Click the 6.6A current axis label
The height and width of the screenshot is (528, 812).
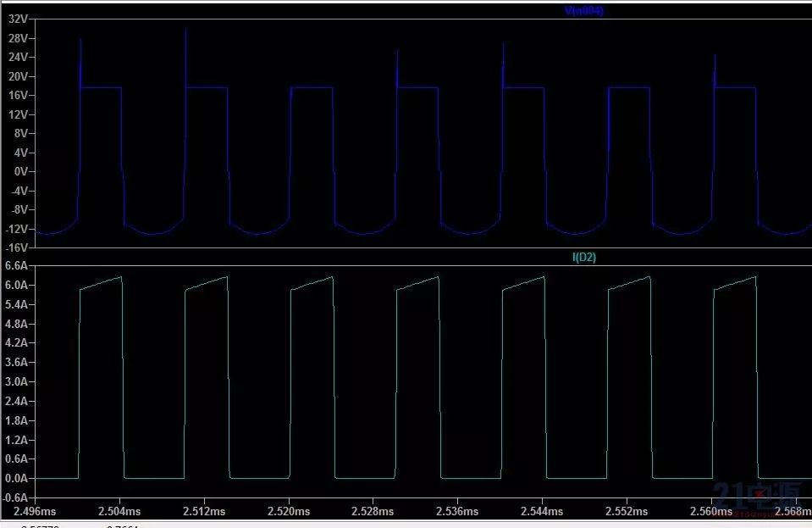coord(16,266)
